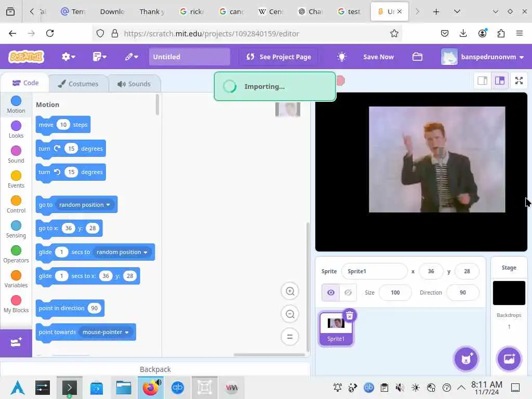The width and height of the screenshot is (532, 399).
Task: Reload the browser page
Action: [x=50, y=33]
